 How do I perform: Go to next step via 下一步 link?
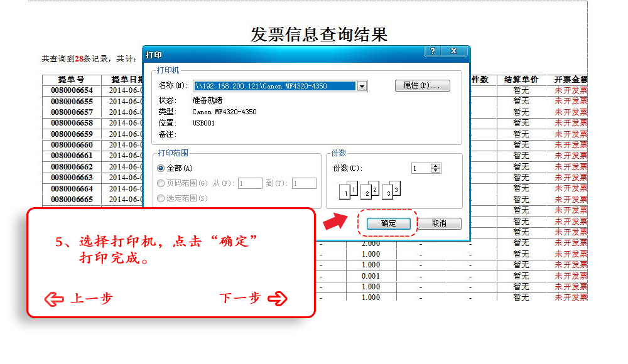[240, 299]
